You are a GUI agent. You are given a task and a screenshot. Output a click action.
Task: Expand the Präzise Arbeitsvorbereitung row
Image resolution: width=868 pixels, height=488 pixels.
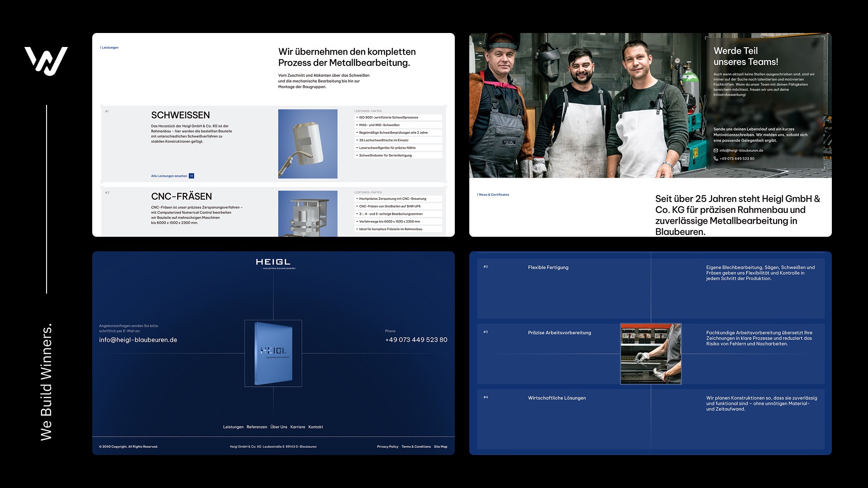(x=559, y=333)
